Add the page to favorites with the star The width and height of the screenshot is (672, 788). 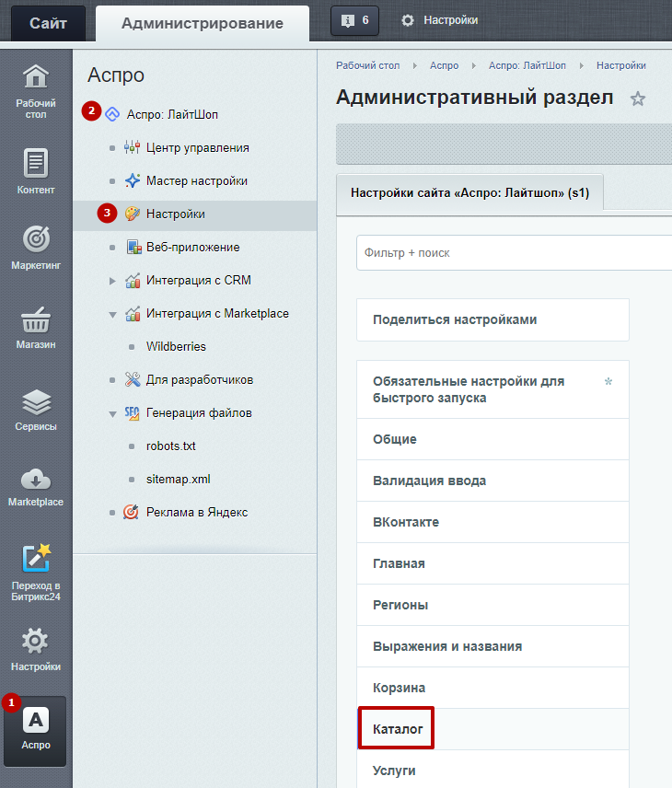coord(638,98)
